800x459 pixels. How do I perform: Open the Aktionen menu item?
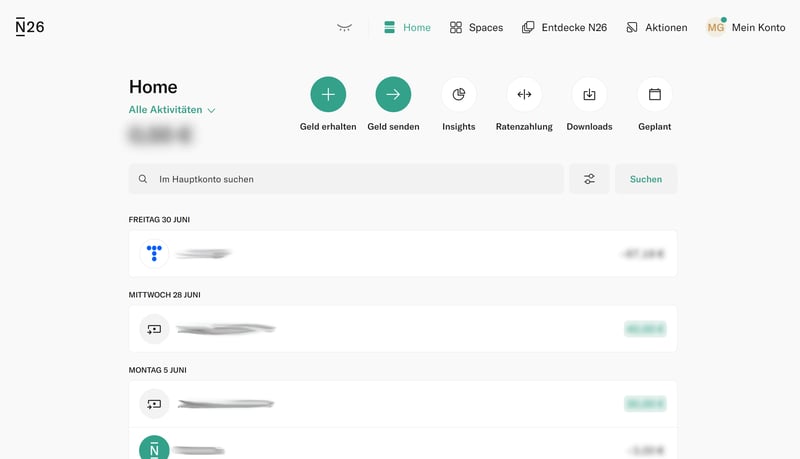click(x=656, y=27)
